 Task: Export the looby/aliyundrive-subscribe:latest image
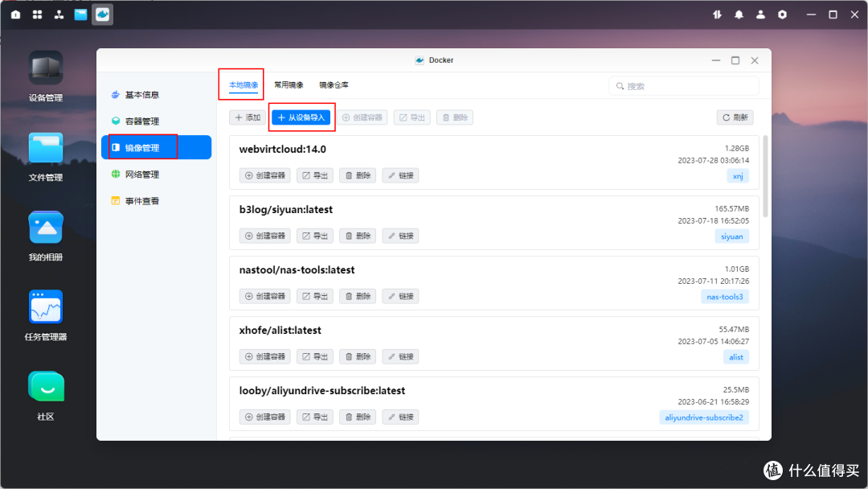pos(315,417)
